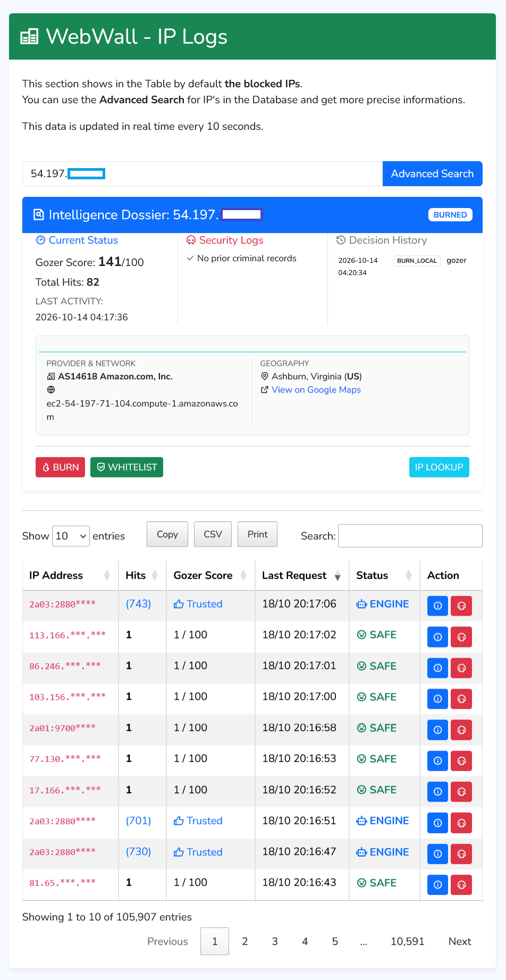The width and height of the screenshot is (506, 980).
Task: Sort table by IP Address column
Action: click(70, 575)
